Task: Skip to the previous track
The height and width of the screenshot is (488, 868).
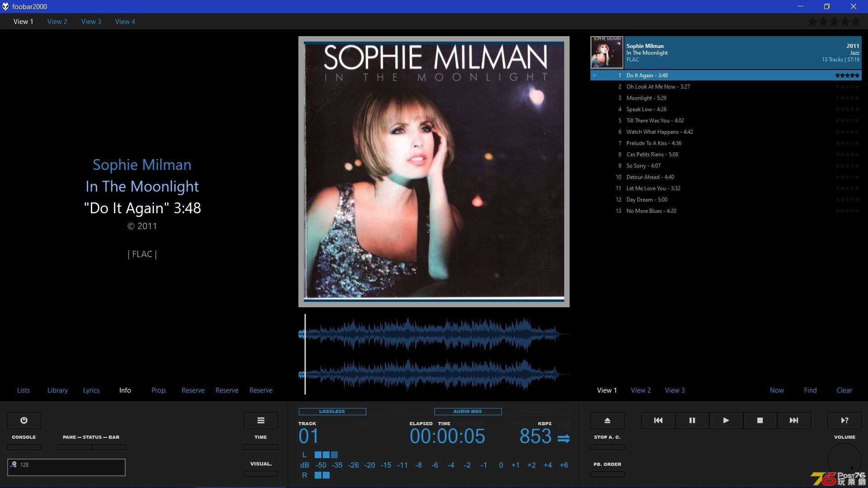Action: tap(658, 420)
